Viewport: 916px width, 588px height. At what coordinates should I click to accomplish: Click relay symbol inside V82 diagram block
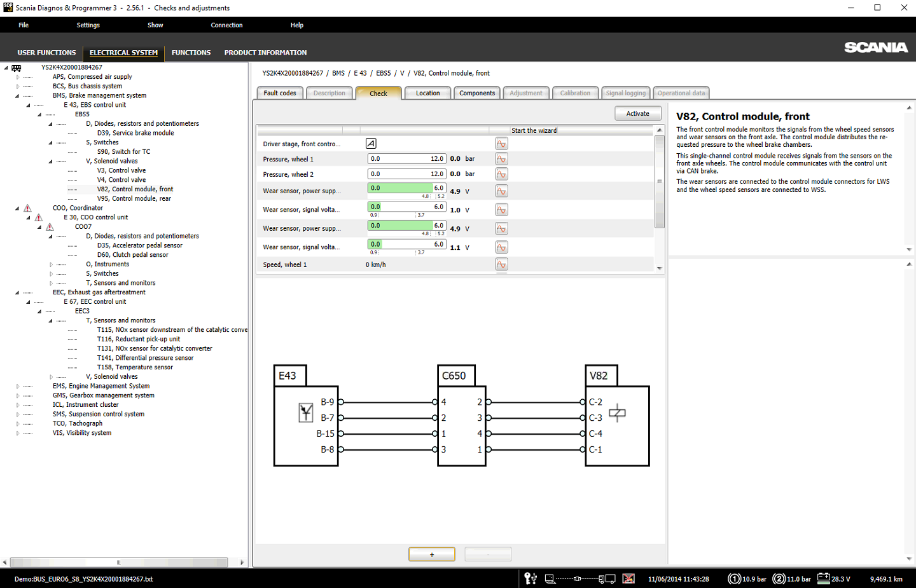click(617, 413)
